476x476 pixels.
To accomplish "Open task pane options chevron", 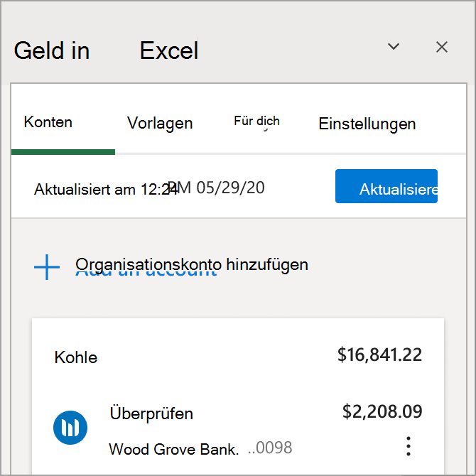I will click(x=394, y=47).
